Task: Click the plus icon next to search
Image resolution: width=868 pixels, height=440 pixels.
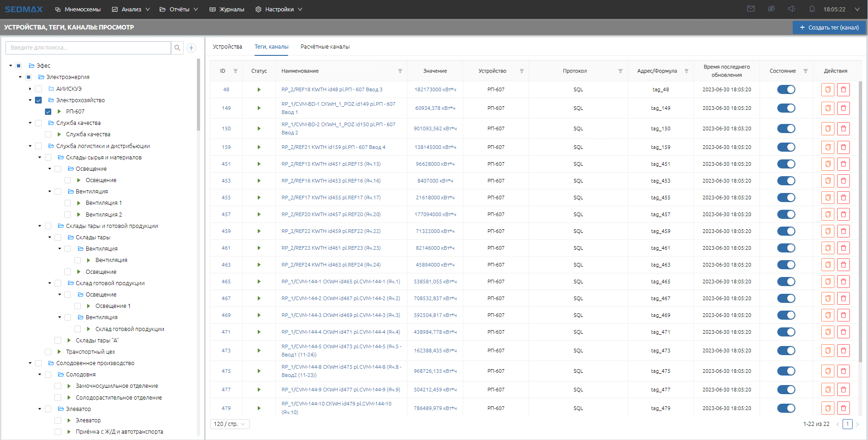Action: [191, 48]
